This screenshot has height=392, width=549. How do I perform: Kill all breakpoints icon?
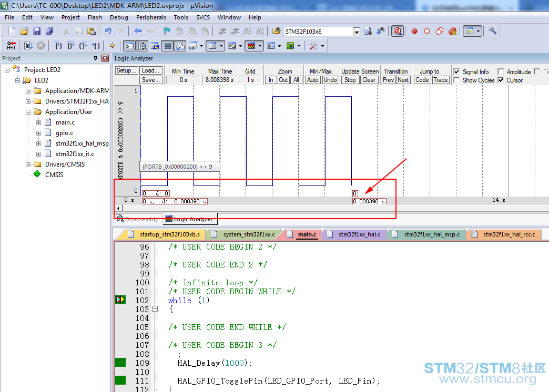pyautogui.click(x=452, y=31)
